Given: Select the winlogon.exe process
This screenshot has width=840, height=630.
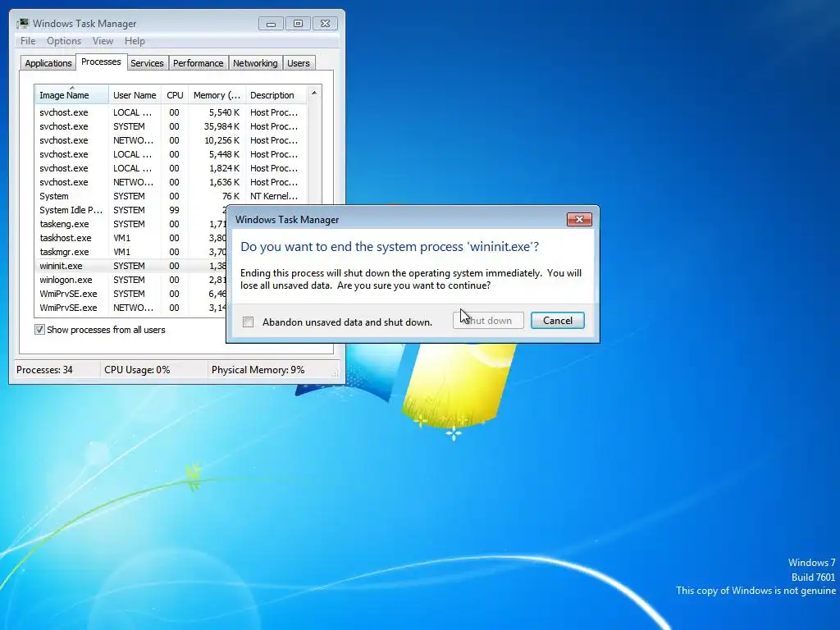Looking at the screenshot, I should pyautogui.click(x=130, y=280).
